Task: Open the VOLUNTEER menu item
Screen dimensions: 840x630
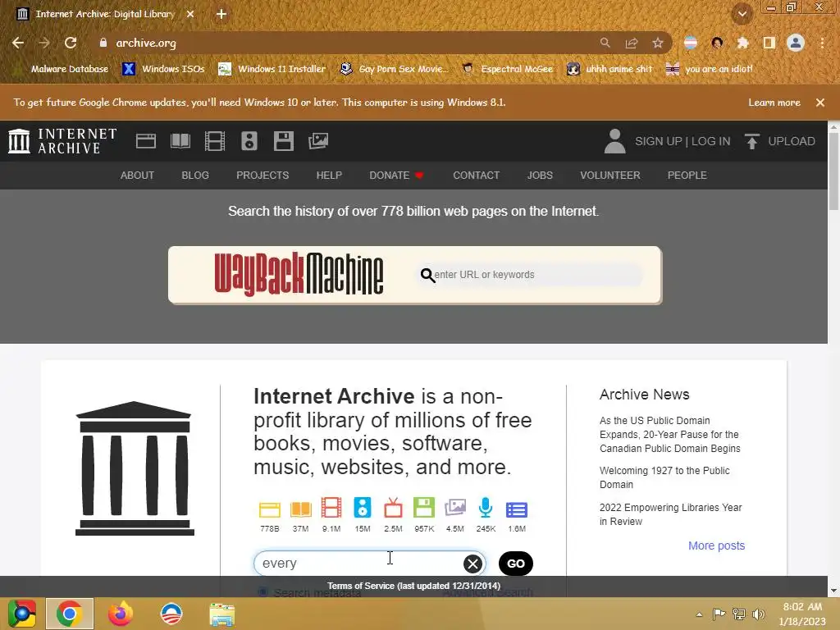Action: point(610,176)
